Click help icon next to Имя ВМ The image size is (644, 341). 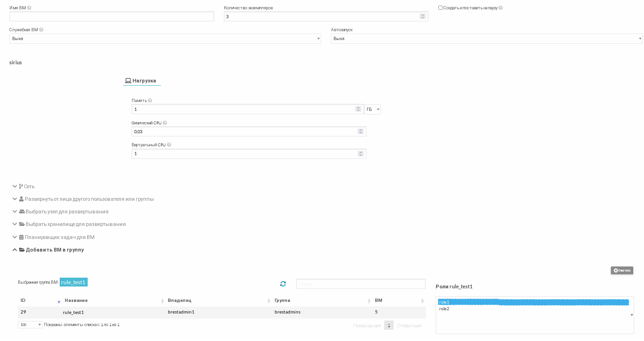(29, 8)
